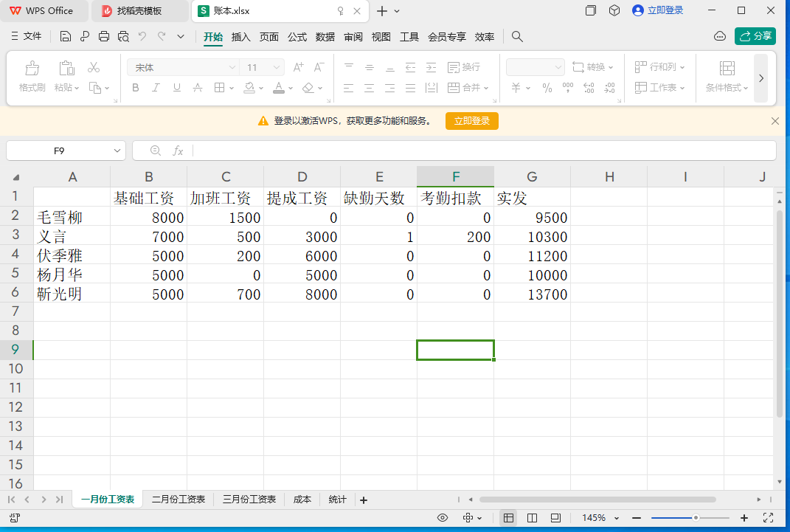Click the Format Painter (格式刷) icon
Screen dimensions: 790x532
pyautogui.click(x=32, y=76)
